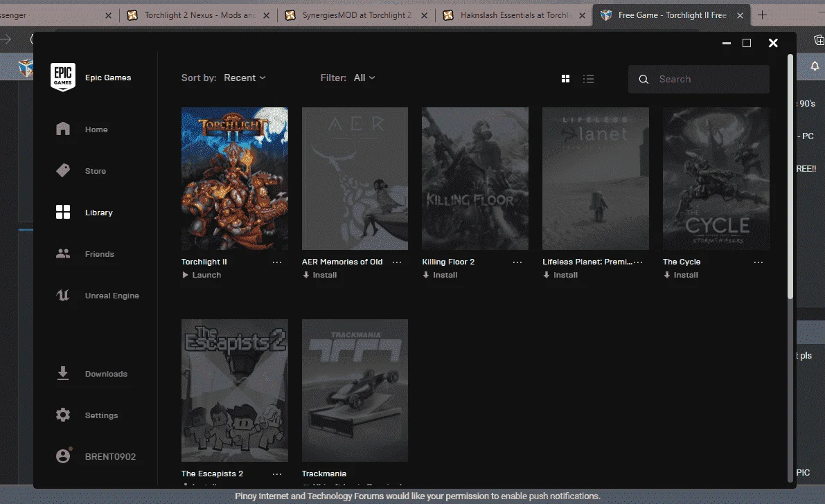The height and width of the screenshot is (504, 825).
Task: Switch to Free Game Torchlight II tab
Action: pyautogui.click(x=672, y=15)
